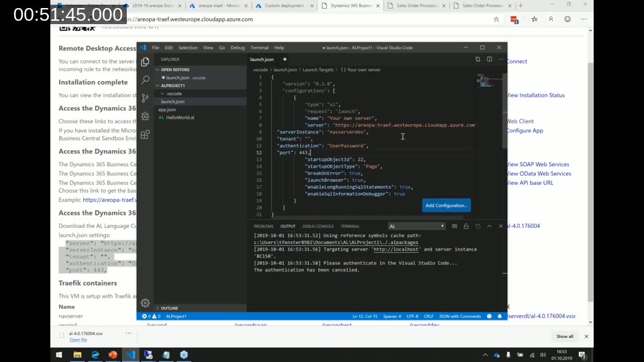Open File Explorer from taskbar
This screenshot has width=644, height=362.
(x=77, y=355)
